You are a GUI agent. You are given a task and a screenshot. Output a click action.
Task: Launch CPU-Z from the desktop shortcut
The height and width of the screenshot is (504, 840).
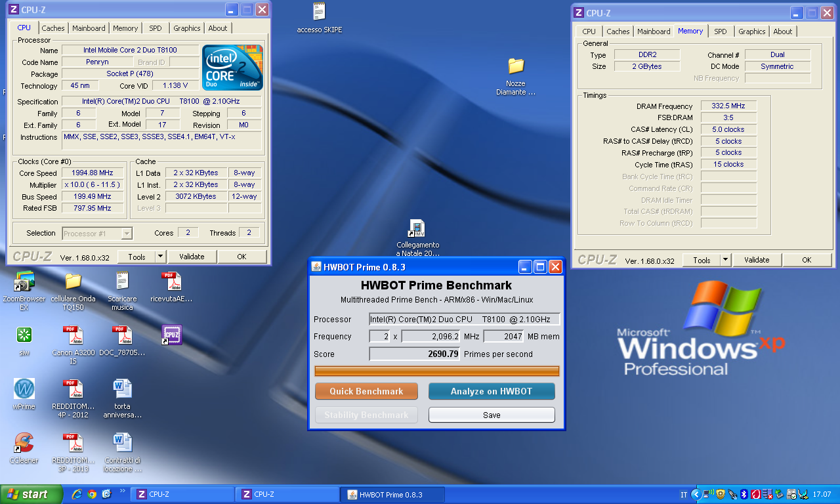click(171, 335)
